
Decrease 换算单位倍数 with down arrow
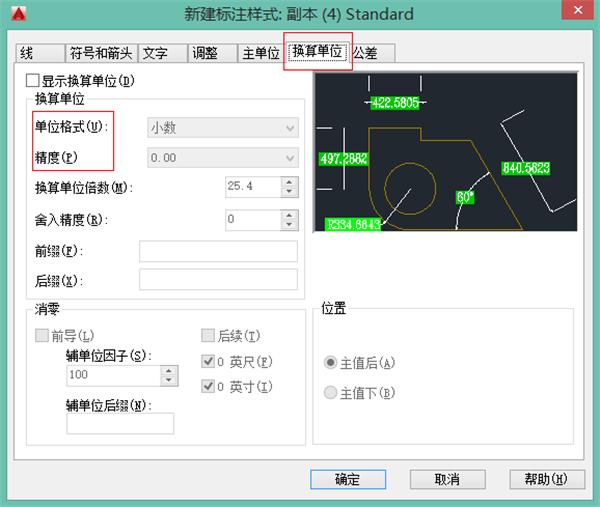point(290,192)
